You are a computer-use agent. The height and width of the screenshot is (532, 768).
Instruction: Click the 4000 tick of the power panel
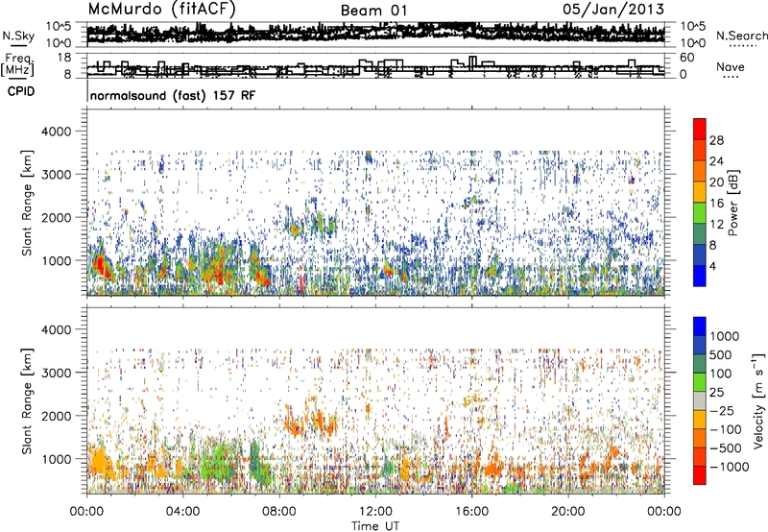click(59, 132)
